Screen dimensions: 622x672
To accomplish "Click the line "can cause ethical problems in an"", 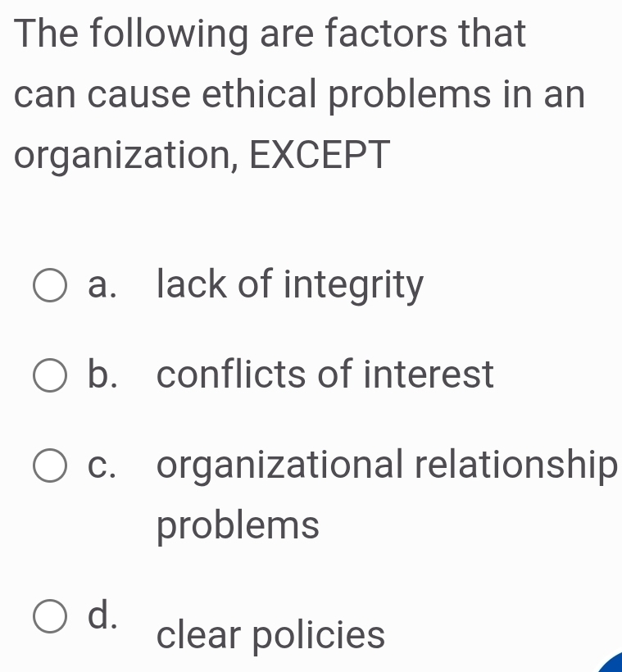I will (x=300, y=95).
